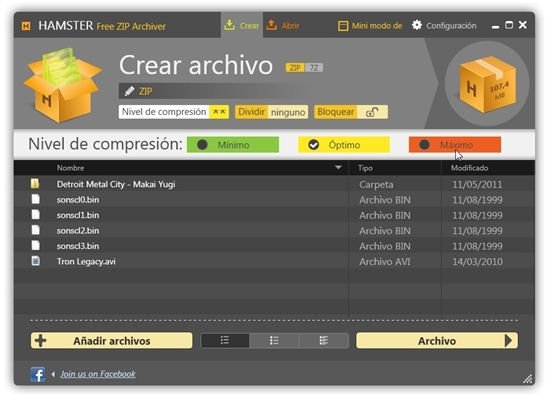Screen dimensions: 548x394
Task: Sort by the Modificado column header
Action: tap(469, 168)
